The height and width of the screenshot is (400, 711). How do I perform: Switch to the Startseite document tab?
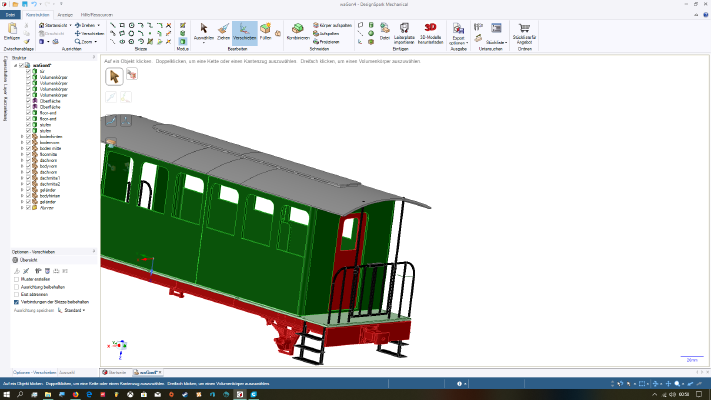[x=114, y=372]
